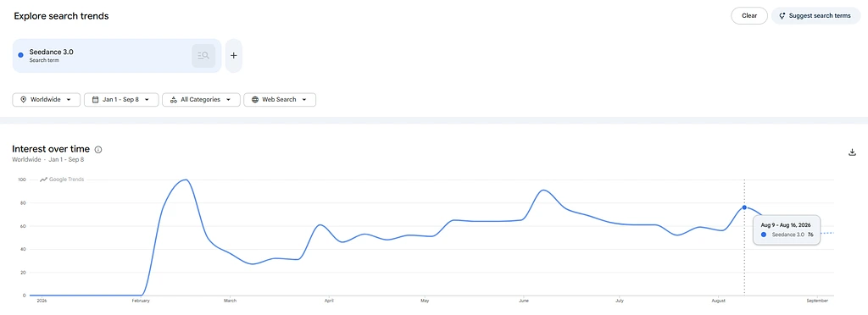Open the Jan 1 - Sep 8 date range dropdown
This screenshot has height=315, width=868.
(121, 99)
